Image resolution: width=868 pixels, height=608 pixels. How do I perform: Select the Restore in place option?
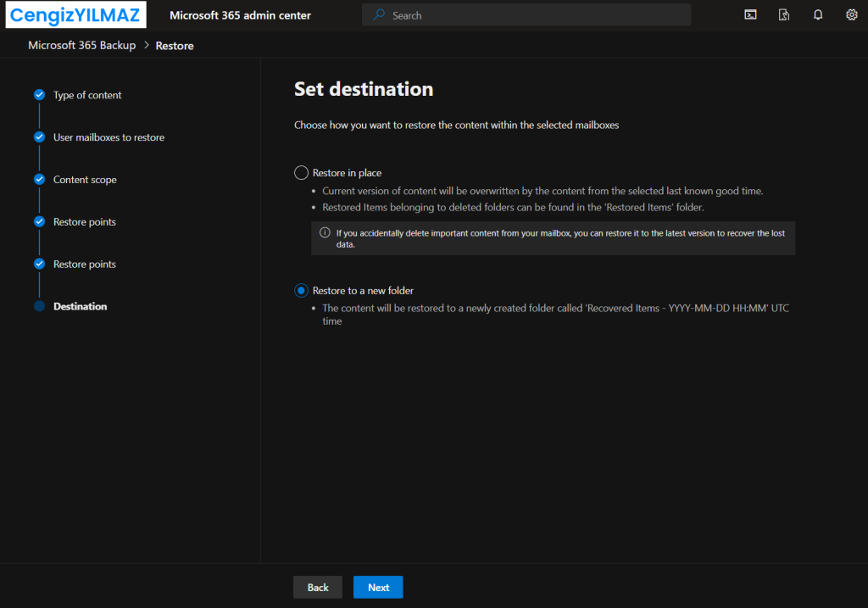tap(301, 173)
